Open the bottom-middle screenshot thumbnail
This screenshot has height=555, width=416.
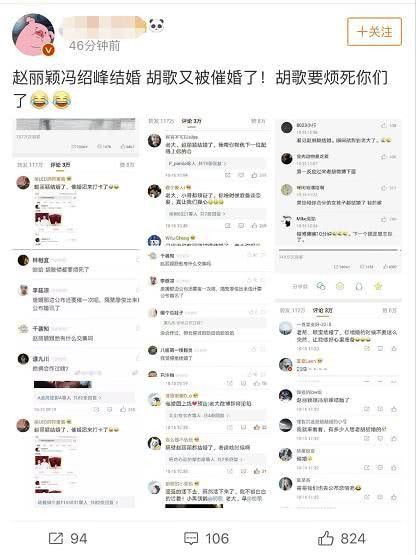(207, 445)
